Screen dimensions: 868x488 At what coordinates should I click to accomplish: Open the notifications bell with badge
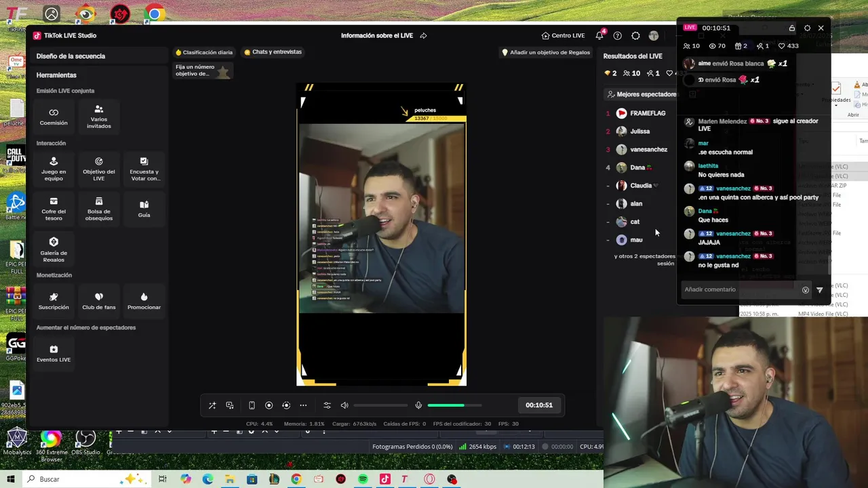(599, 35)
